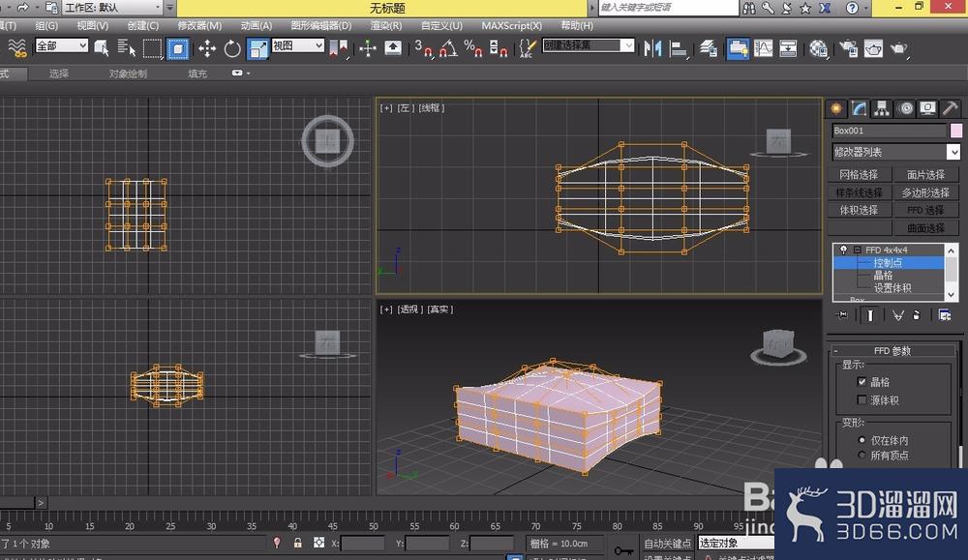Select 所有顶点 radio option

(862, 456)
